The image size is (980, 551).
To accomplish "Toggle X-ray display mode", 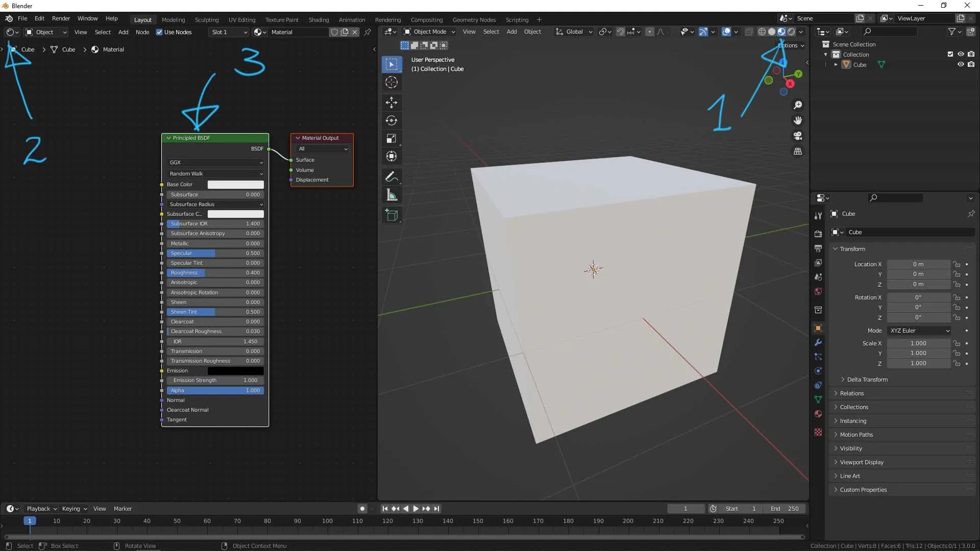I will coord(749,32).
